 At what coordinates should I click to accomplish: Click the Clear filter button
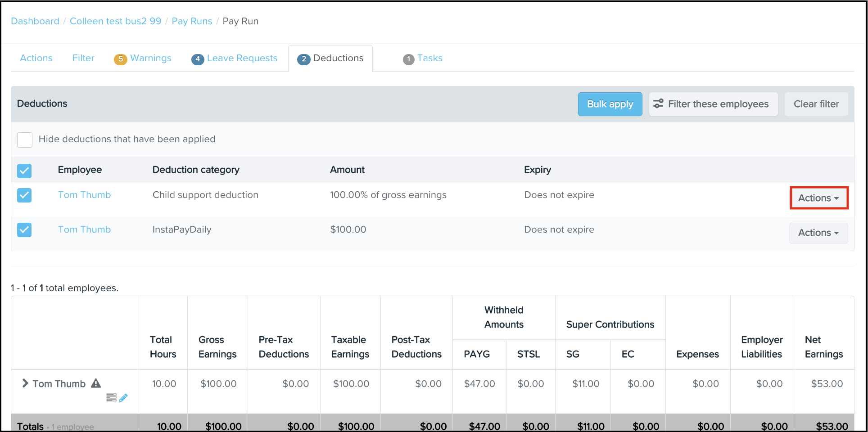[x=816, y=104]
